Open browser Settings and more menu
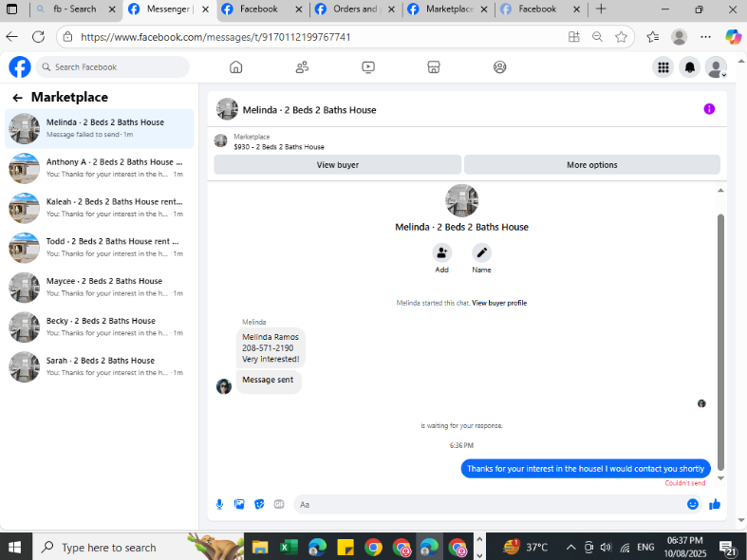This screenshot has height=560, width=747. tap(706, 37)
